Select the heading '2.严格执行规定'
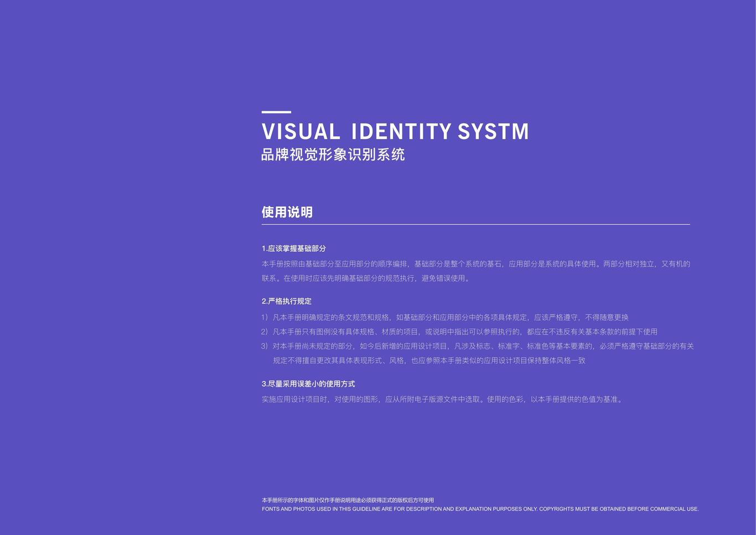The image size is (756, 535). point(287,301)
